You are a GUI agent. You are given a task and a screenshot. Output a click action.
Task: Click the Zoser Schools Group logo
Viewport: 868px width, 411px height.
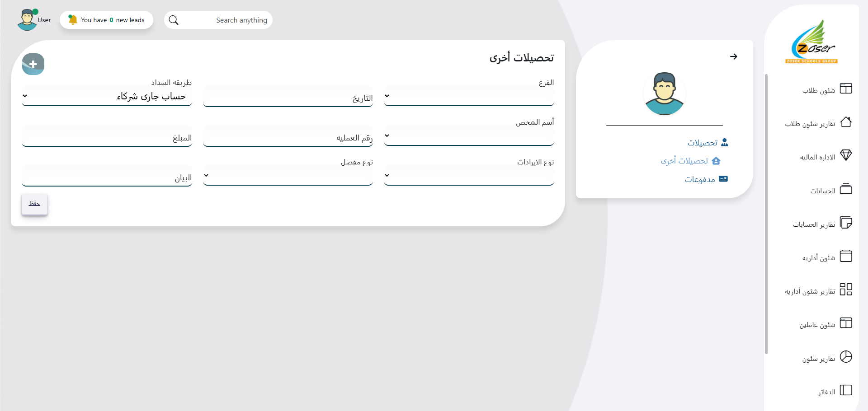(x=812, y=42)
